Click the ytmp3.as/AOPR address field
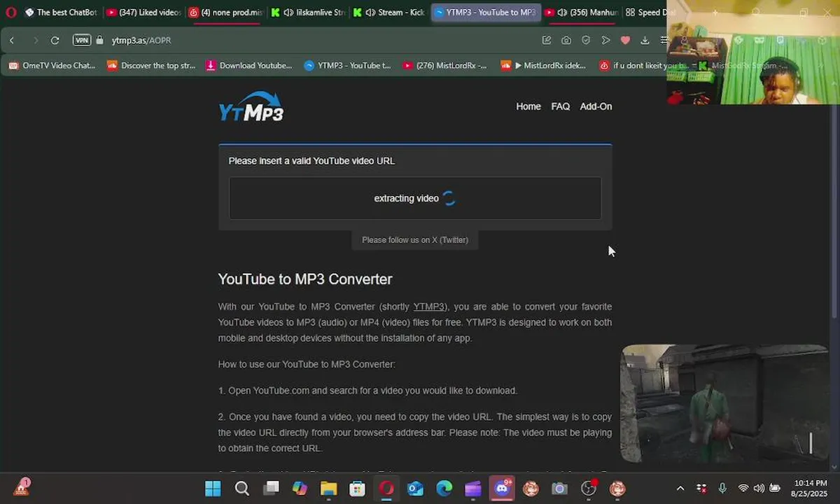The height and width of the screenshot is (504, 840). point(141,40)
